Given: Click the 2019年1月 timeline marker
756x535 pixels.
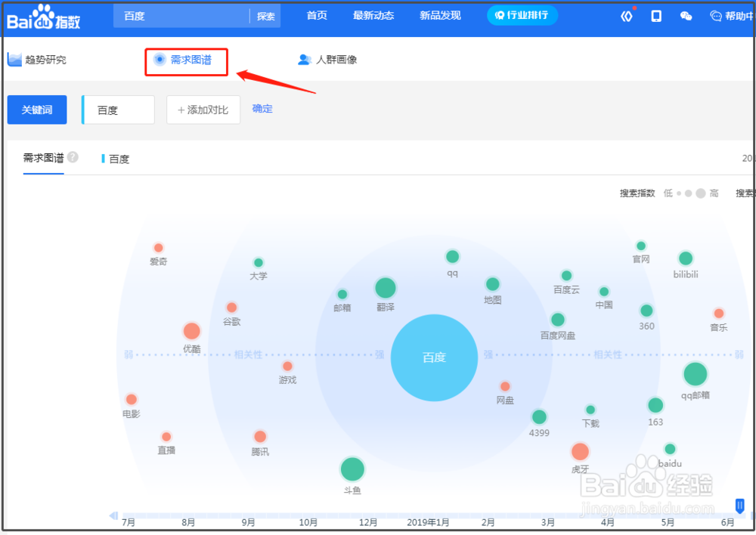Looking at the screenshot, I should [428, 522].
